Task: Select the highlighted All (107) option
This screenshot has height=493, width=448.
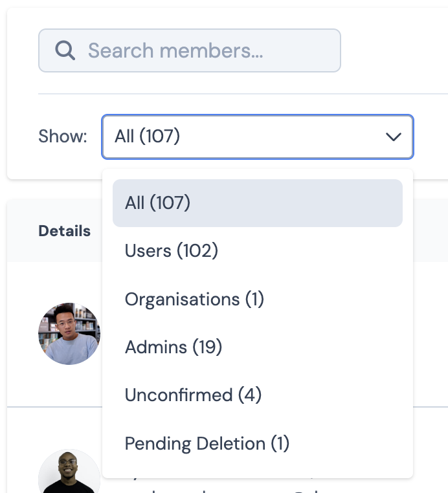Action: click(x=257, y=203)
